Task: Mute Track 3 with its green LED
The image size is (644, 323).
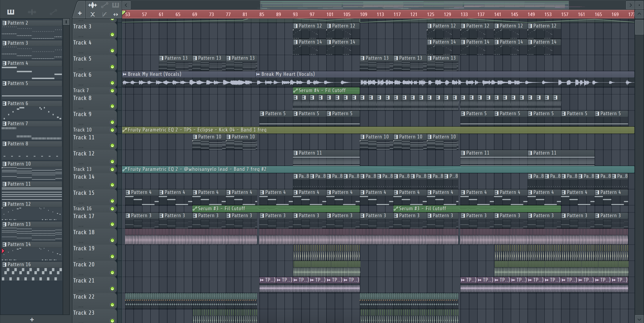Action: click(112, 34)
